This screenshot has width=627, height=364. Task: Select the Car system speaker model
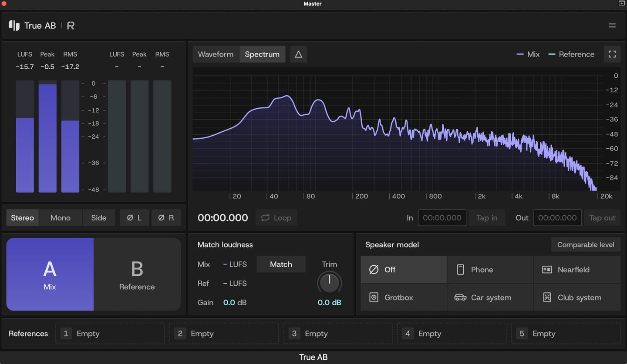[x=490, y=297]
